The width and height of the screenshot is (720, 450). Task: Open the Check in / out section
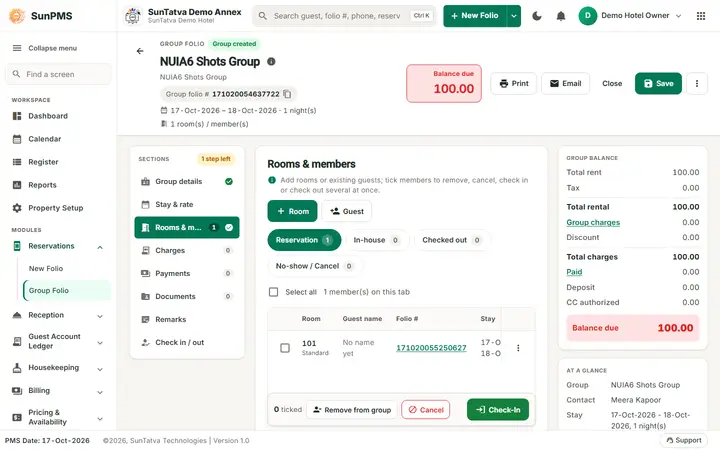coord(187,342)
